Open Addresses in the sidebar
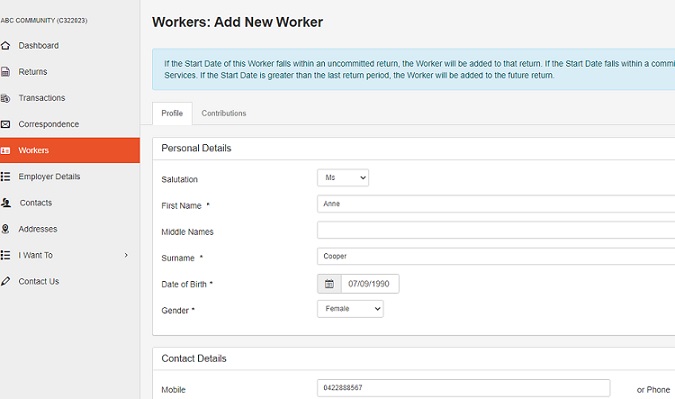 [37, 229]
